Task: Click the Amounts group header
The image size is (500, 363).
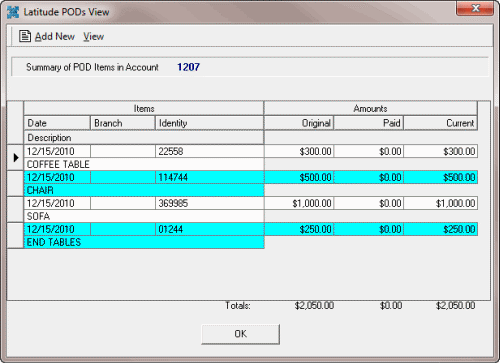Action: (371, 109)
